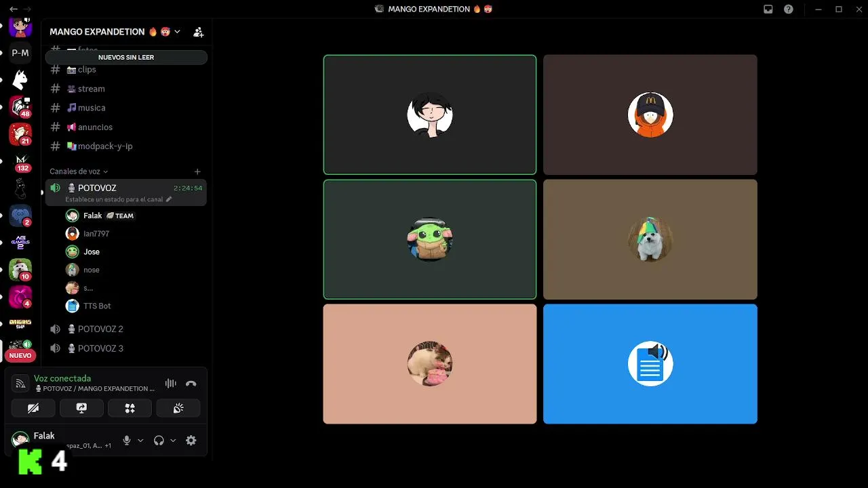This screenshot has width=868, height=488.
Task: Collapse the Canales de voz category
Action: click(x=79, y=171)
